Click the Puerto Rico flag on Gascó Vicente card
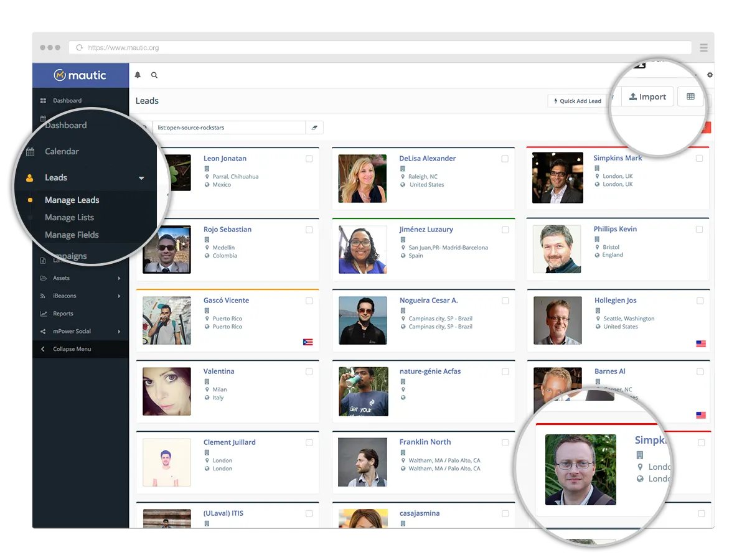The width and height of the screenshot is (747, 560). (308, 342)
